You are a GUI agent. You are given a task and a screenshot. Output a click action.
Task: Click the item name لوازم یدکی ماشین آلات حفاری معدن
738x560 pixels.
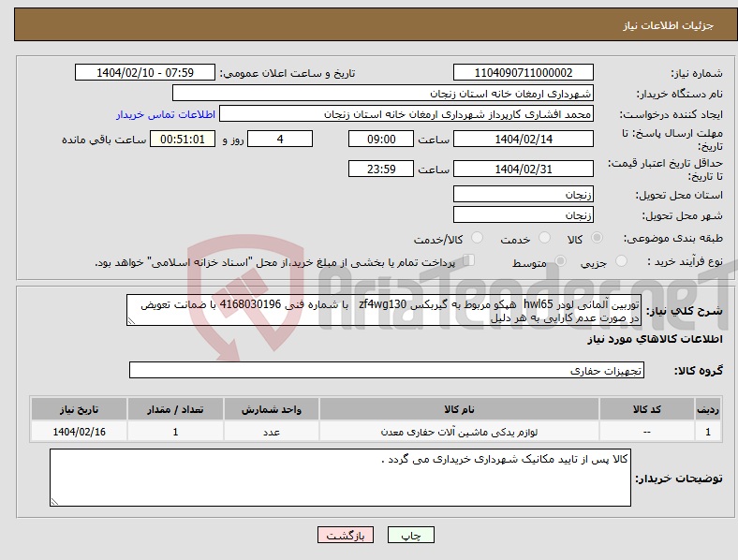[x=459, y=432]
